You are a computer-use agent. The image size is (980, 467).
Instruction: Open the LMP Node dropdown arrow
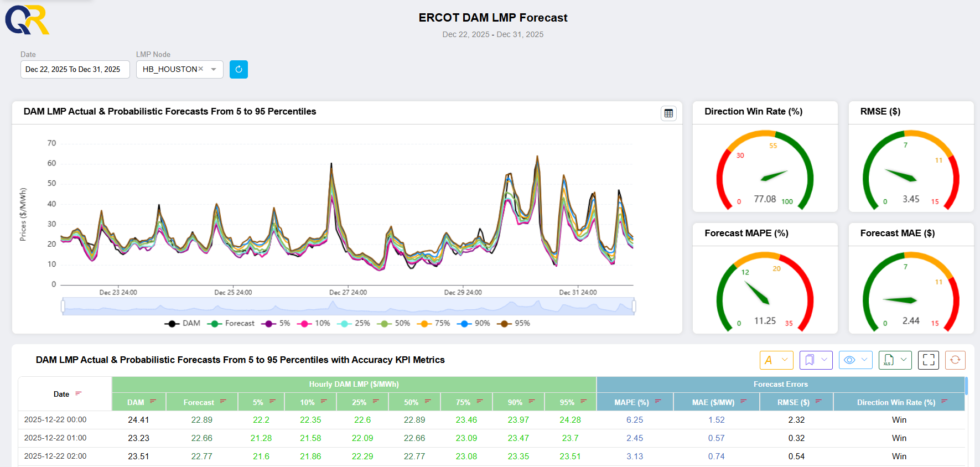(214, 69)
